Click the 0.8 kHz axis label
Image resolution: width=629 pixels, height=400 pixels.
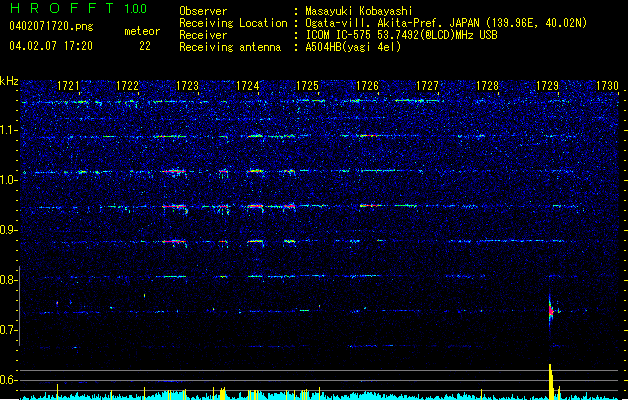(x=9, y=280)
